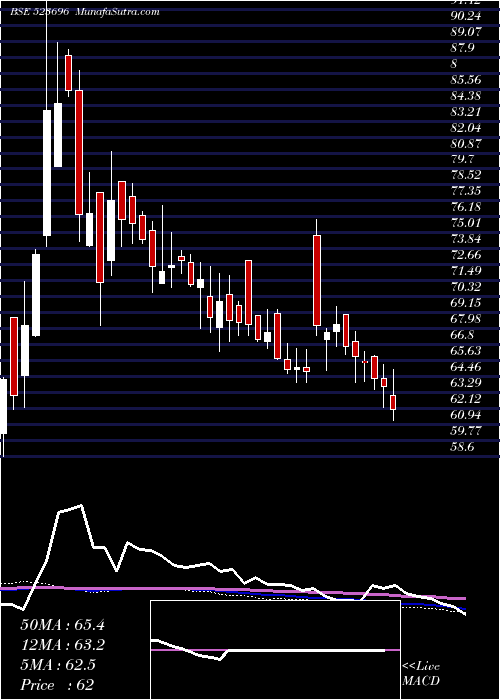Click the Price : 62 readout
This screenshot has width=500, height=700.
tap(57, 685)
